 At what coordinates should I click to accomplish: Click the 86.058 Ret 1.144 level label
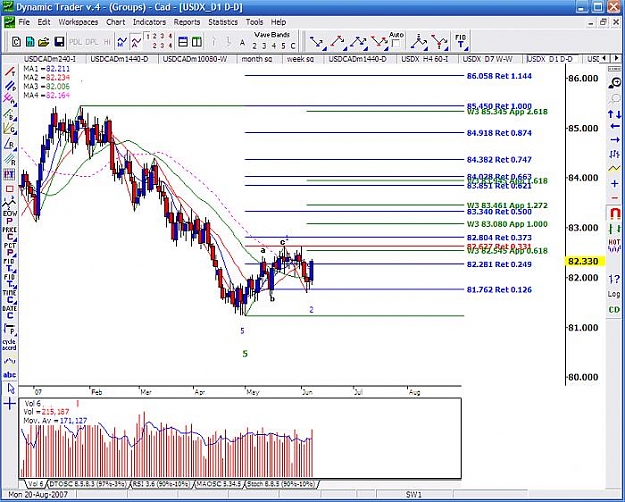tap(499, 76)
